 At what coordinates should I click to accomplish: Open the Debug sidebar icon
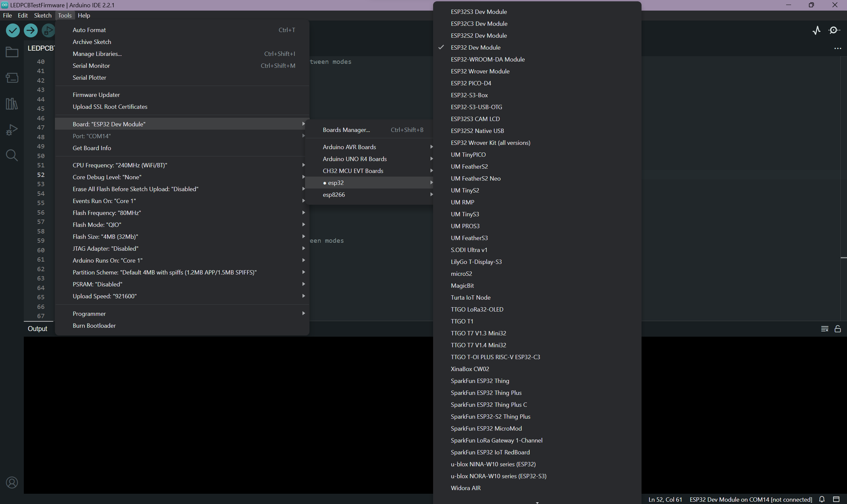coord(12,129)
